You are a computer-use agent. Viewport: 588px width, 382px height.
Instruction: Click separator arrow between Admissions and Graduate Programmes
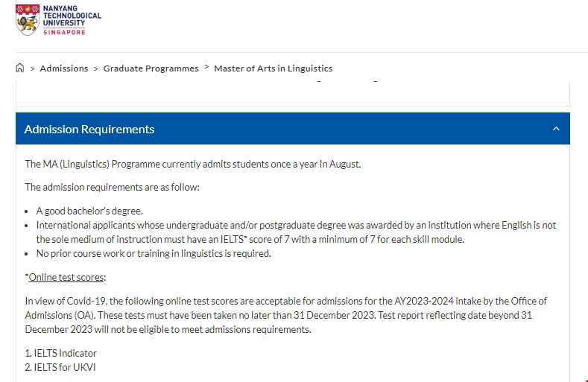click(96, 69)
